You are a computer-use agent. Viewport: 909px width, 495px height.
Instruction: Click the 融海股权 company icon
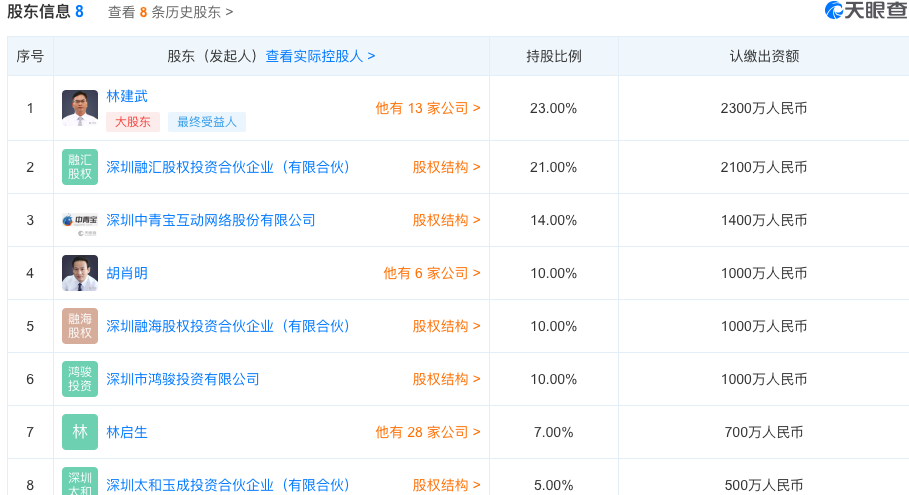pyautogui.click(x=80, y=326)
